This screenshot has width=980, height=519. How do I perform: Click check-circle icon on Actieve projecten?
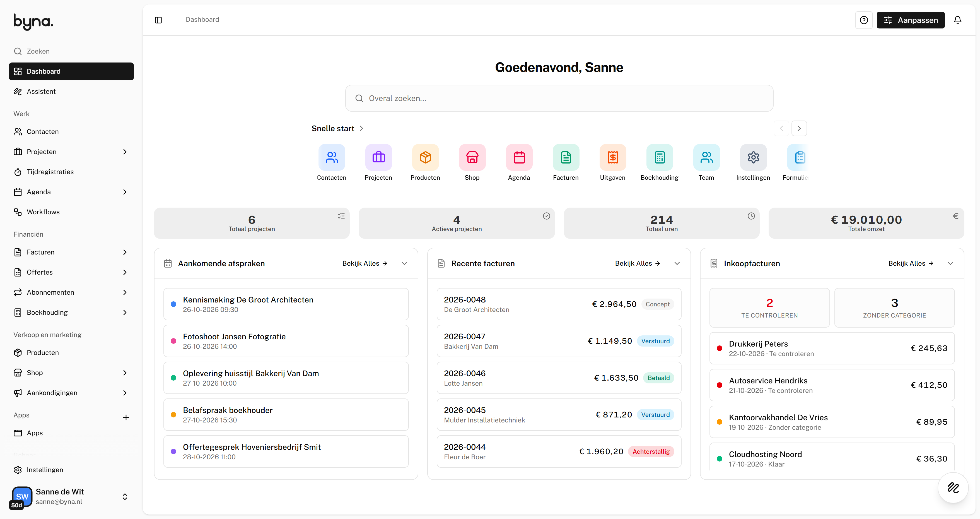(546, 216)
